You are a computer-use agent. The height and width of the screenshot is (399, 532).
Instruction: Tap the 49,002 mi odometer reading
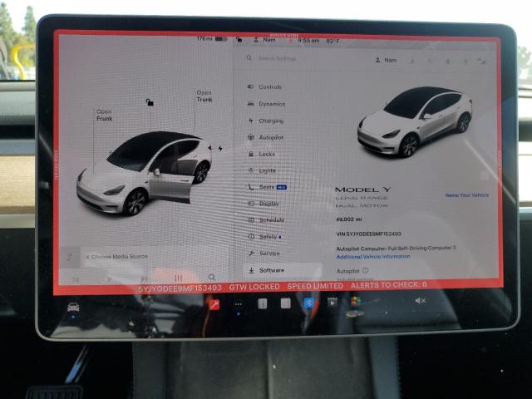pos(349,219)
